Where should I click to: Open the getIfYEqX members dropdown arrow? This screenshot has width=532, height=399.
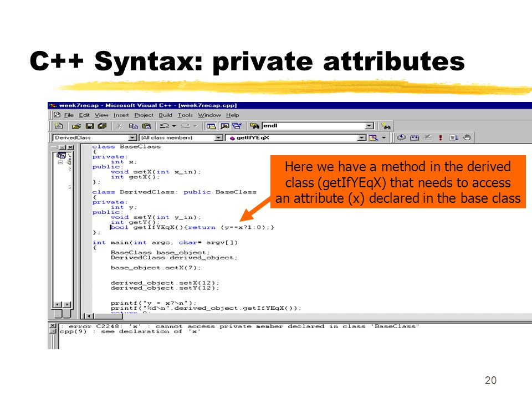click(362, 137)
